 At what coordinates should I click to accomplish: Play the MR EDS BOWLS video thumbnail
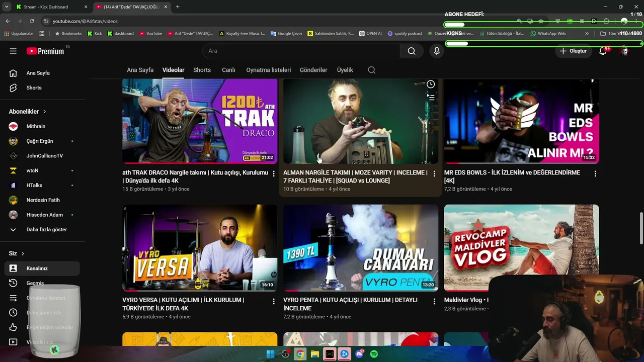tap(521, 121)
